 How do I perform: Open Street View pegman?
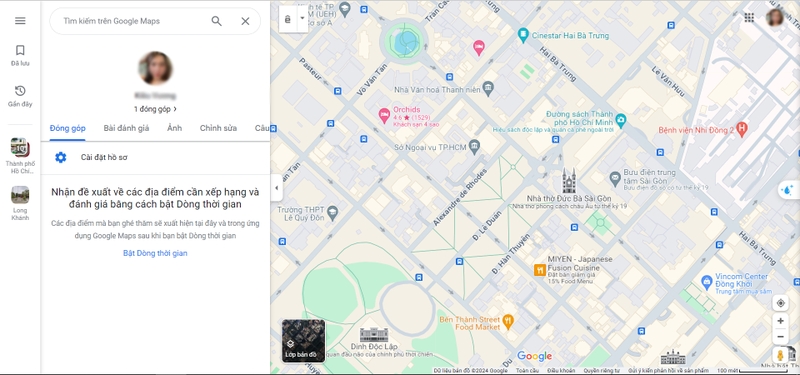[780, 355]
